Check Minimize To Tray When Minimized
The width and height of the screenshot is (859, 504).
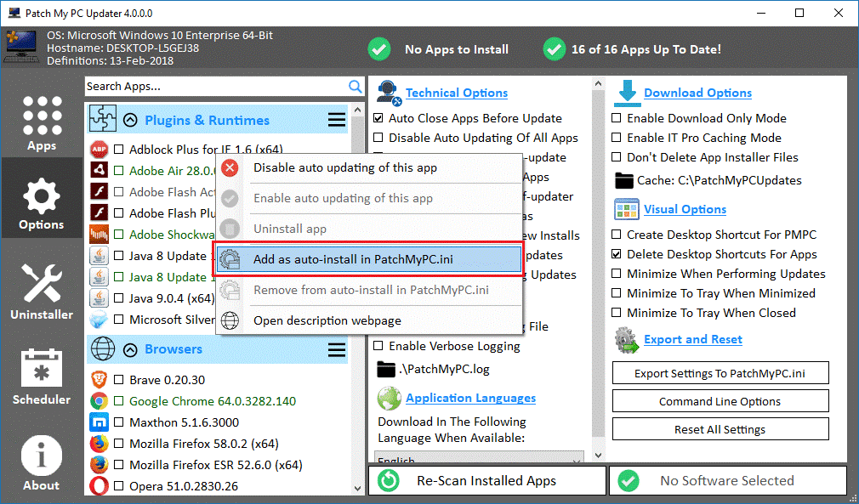point(617,293)
